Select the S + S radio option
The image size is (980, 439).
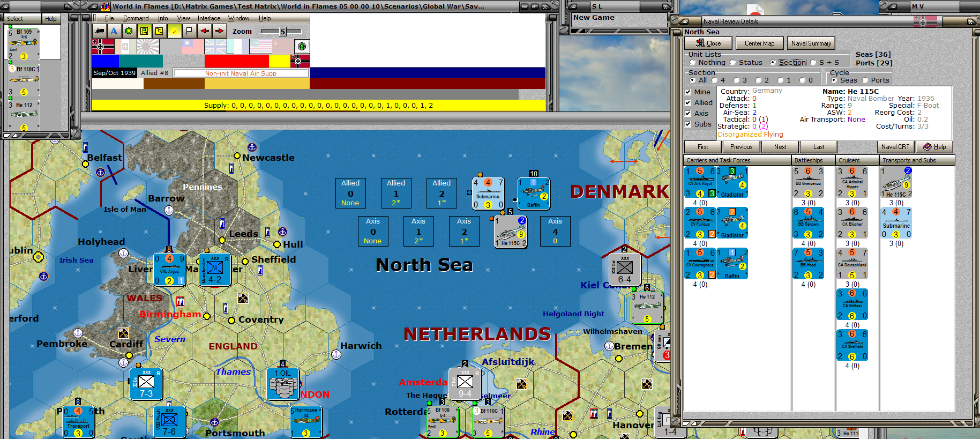click(x=813, y=63)
